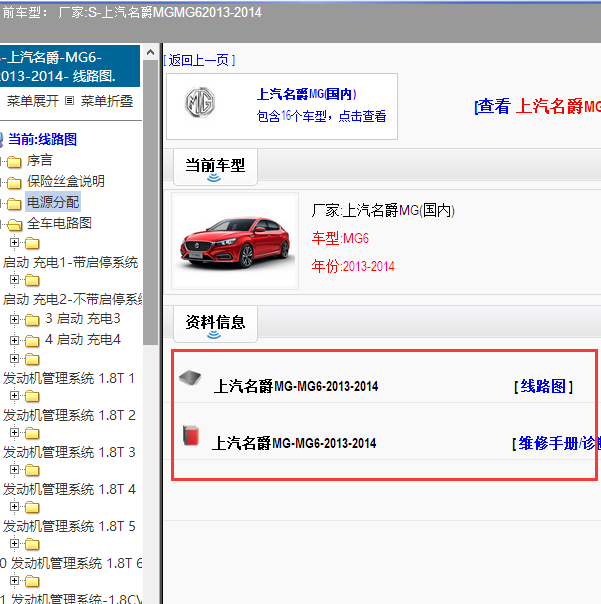Click the MG logo icon

pyautogui.click(x=200, y=102)
